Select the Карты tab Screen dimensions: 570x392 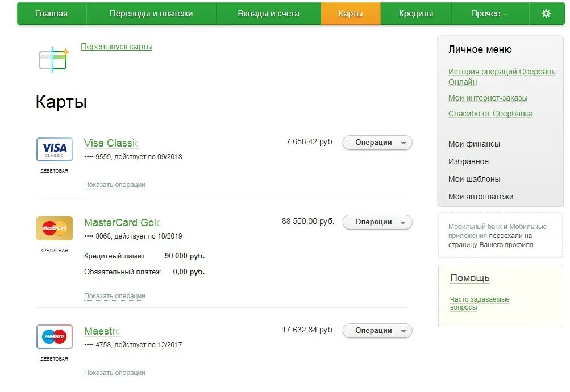[x=351, y=14]
